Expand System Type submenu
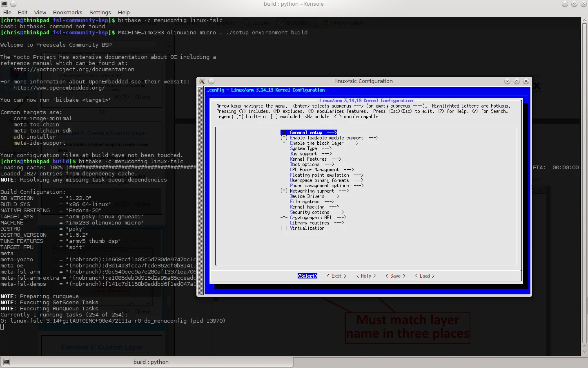This screenshot has height=368, width=588. (311, 148)
